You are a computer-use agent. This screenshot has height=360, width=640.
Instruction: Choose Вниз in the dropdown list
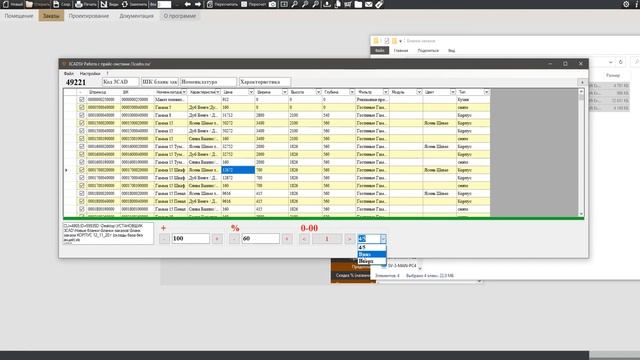click(371, 254)
